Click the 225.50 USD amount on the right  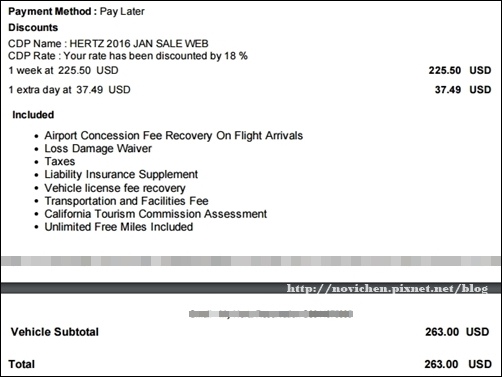coord(460,70)
